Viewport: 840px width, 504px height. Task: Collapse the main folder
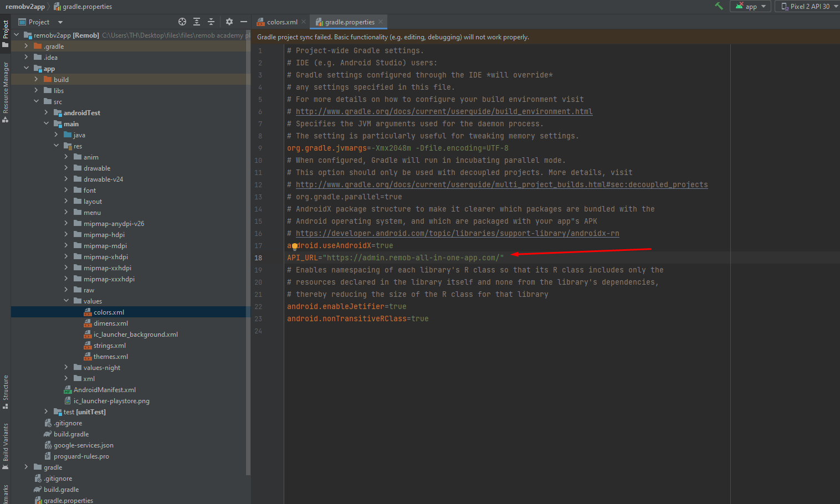pos(46,124)
